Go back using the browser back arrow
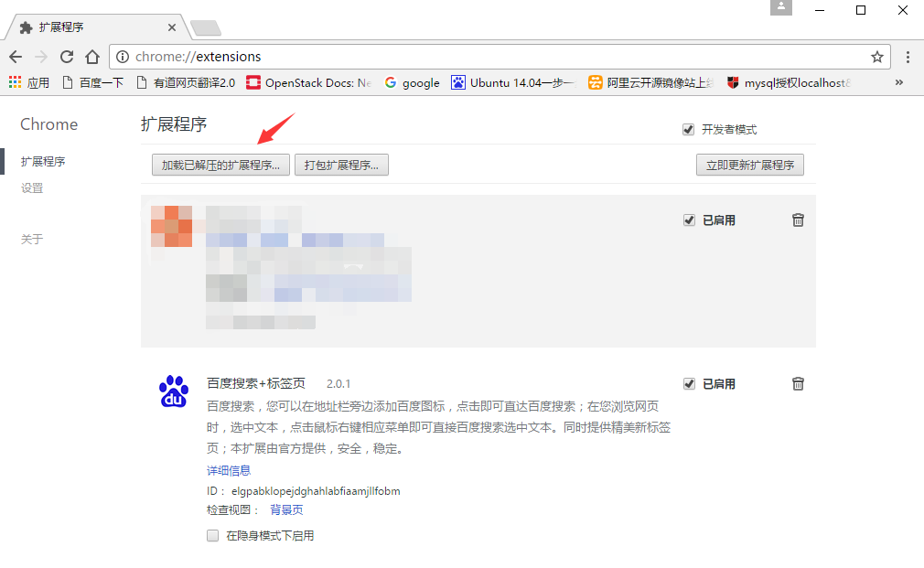The image size is (924, 568). pos(16,57)
